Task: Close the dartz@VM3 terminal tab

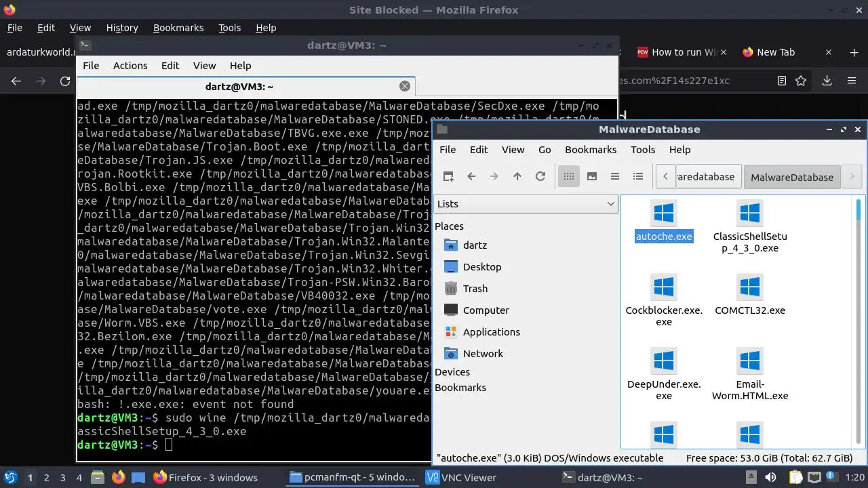Action: [405, 86]
